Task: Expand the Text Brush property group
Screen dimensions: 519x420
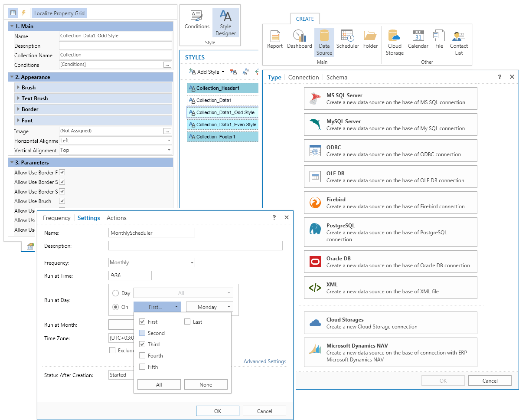Action: (x=18, y=98)
